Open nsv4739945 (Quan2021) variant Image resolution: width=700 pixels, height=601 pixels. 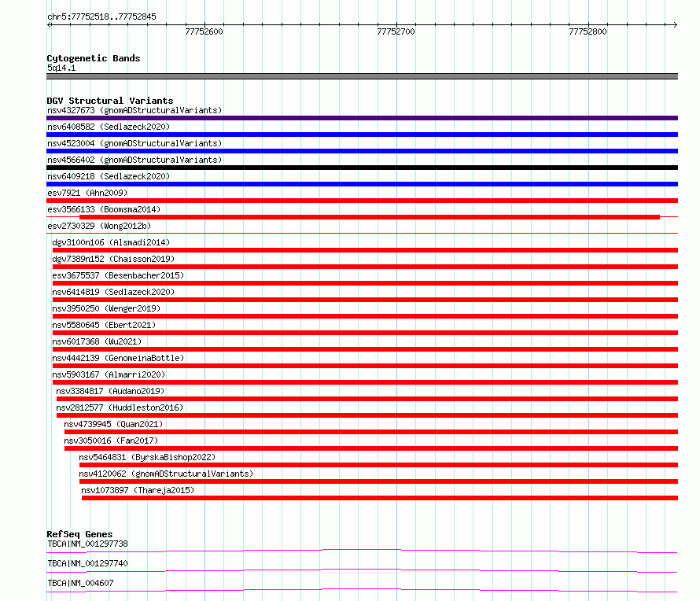[113, 424]
